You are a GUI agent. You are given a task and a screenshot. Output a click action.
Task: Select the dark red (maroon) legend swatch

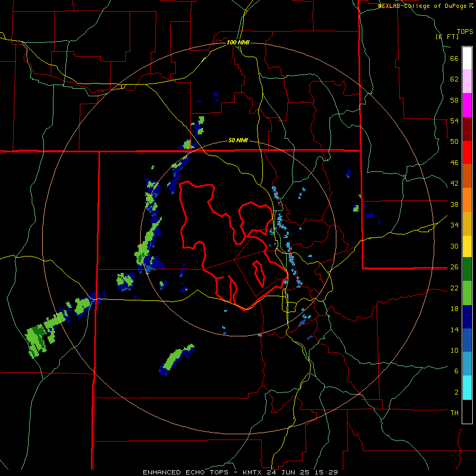click(x=467, y=129)
